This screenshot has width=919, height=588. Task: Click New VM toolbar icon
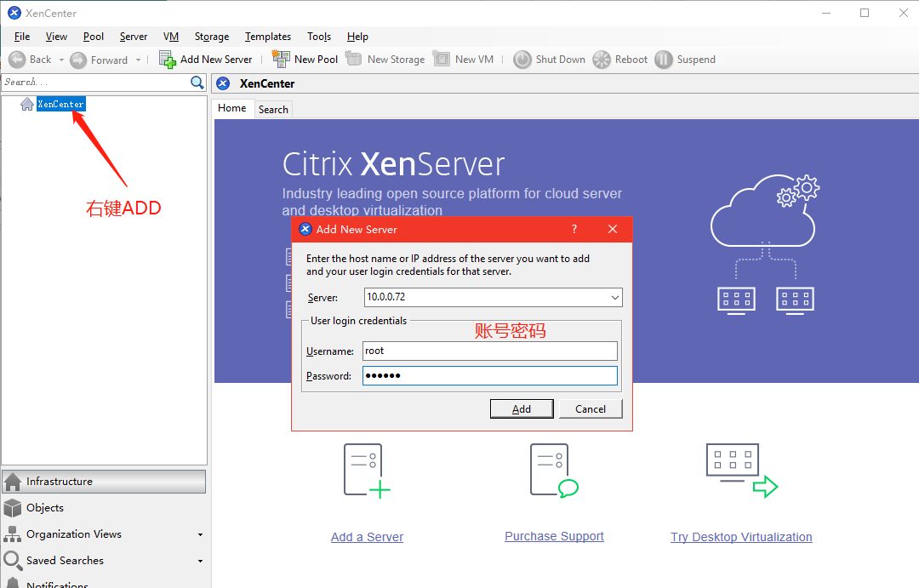[x=442, y=59]
